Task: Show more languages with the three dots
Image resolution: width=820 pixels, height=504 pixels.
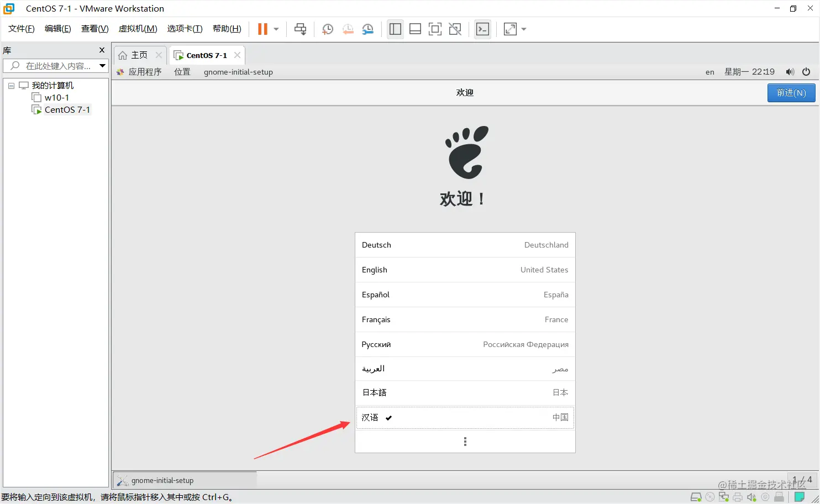Action: coord(465,442)
